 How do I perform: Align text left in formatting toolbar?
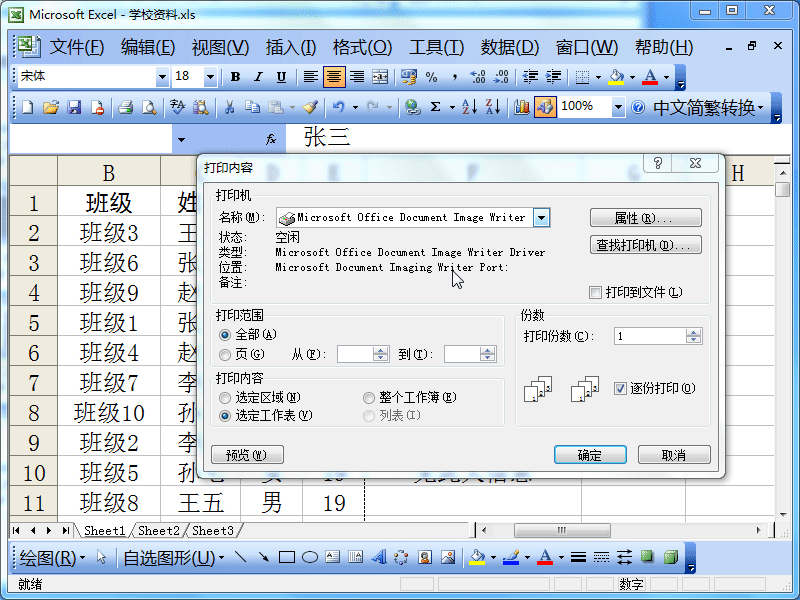[x=310, y=77]
